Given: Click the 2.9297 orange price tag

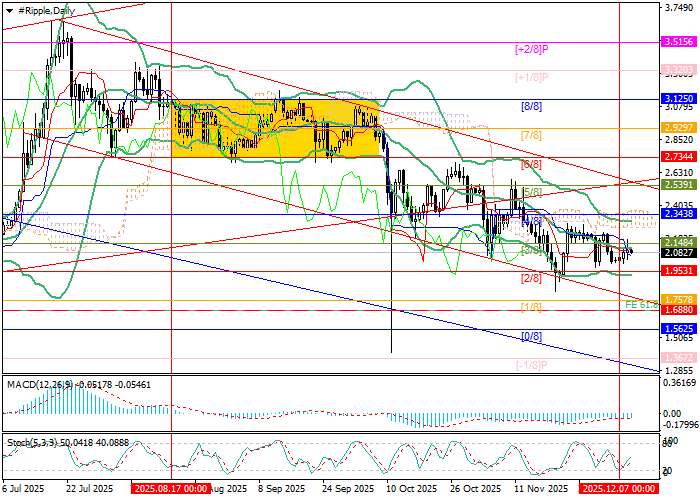Looking at the screenshot, I should tap(679, 128).
